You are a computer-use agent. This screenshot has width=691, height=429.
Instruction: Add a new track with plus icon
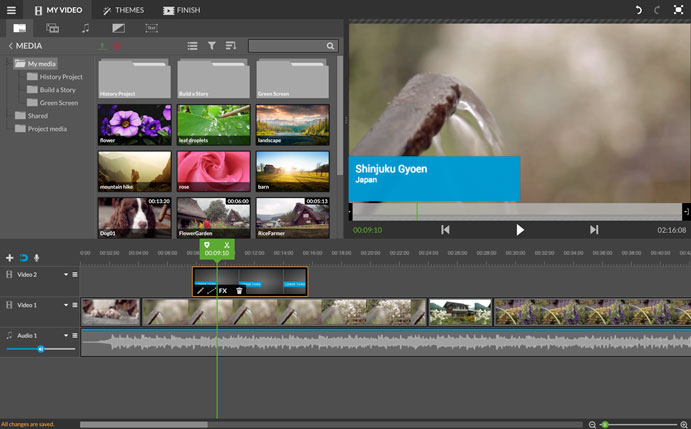coord(10,258)
